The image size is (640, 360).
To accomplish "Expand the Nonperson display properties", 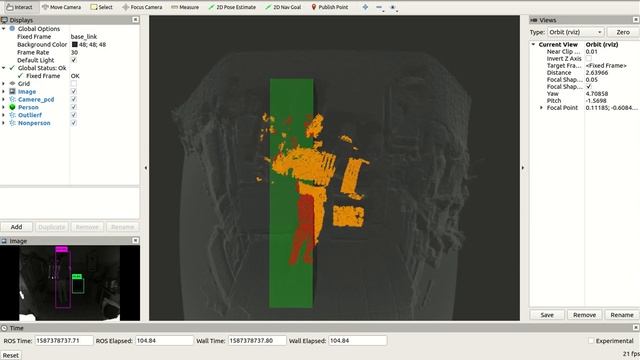I will coord(4,123).
